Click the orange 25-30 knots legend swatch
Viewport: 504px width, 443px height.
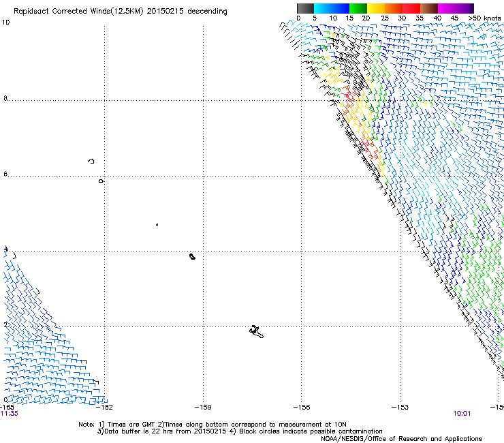tap(394, 8)
